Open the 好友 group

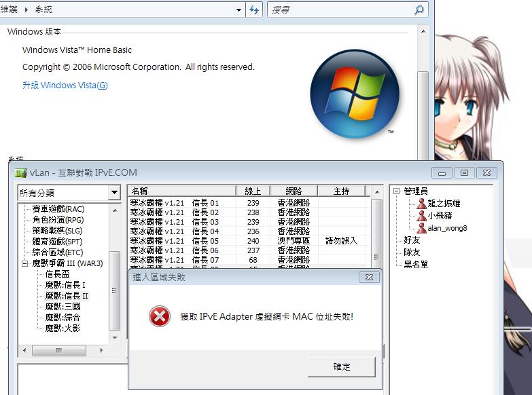pyautogui.click(x=412, y=240)
